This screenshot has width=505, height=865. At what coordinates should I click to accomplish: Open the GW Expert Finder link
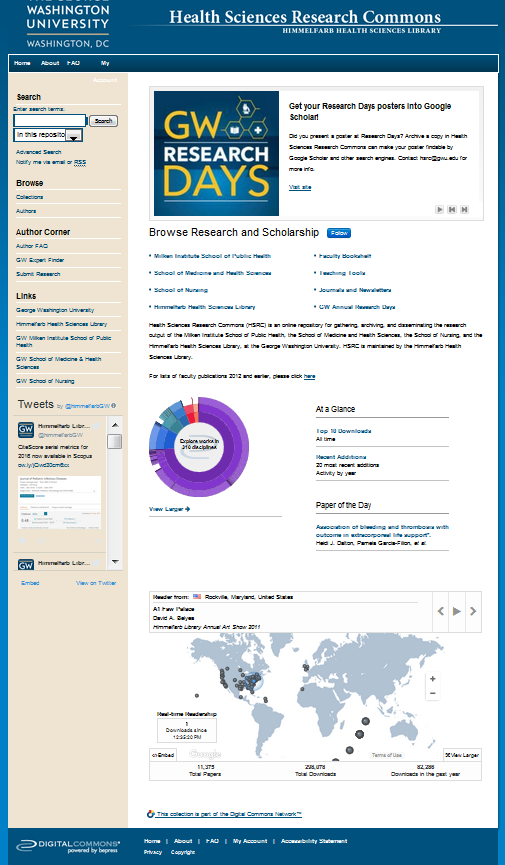tap(40, 260)
